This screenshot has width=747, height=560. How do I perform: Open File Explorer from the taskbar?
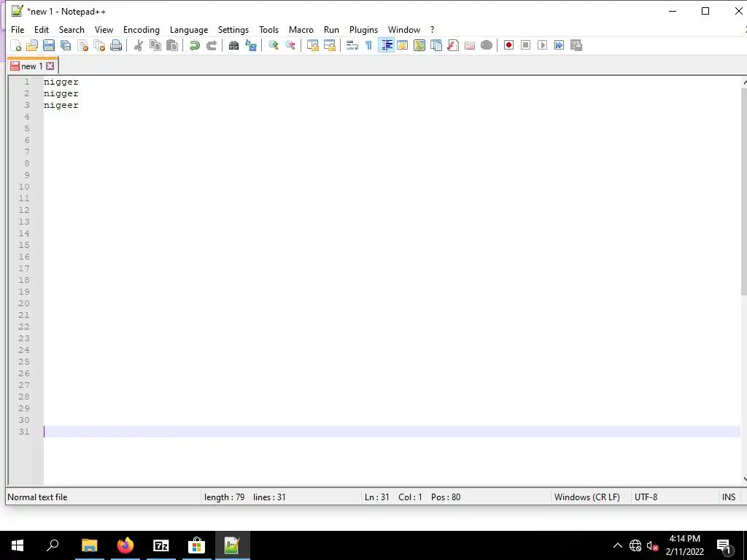[x=90, y=545]
